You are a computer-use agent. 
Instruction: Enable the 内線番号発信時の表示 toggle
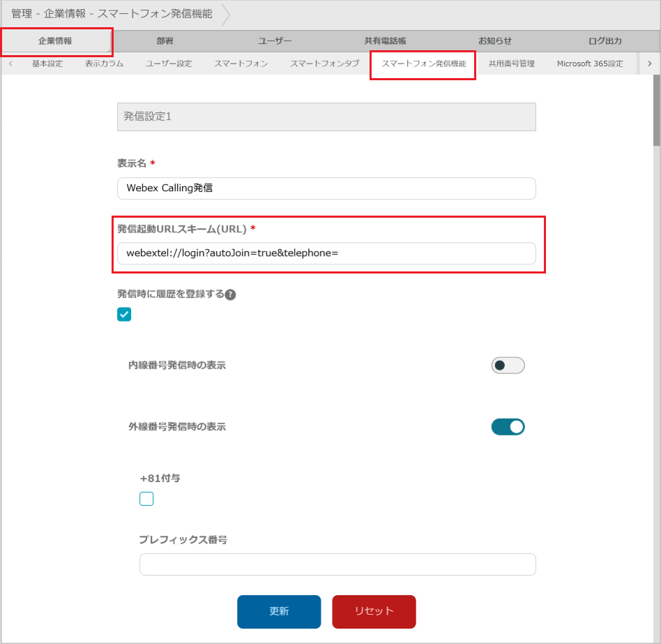click(x=508, y=365)
